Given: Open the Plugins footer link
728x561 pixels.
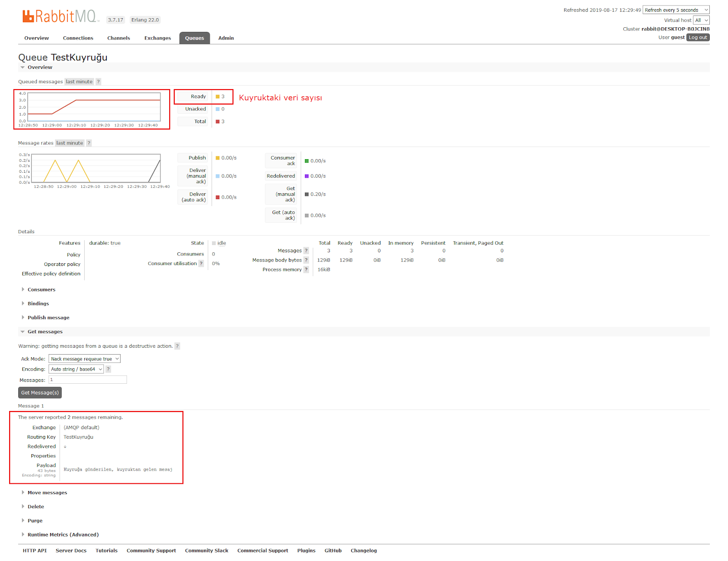Looking at the screenshot, I should pyautogui.click(x=307, y=551).
